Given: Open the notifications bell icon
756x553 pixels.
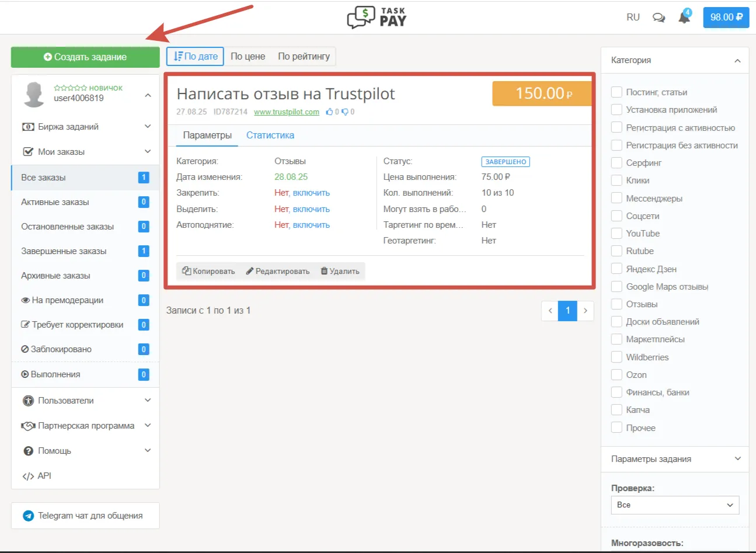Looking at the screenshot, I should pyautogui.click(x=684, y=18).
